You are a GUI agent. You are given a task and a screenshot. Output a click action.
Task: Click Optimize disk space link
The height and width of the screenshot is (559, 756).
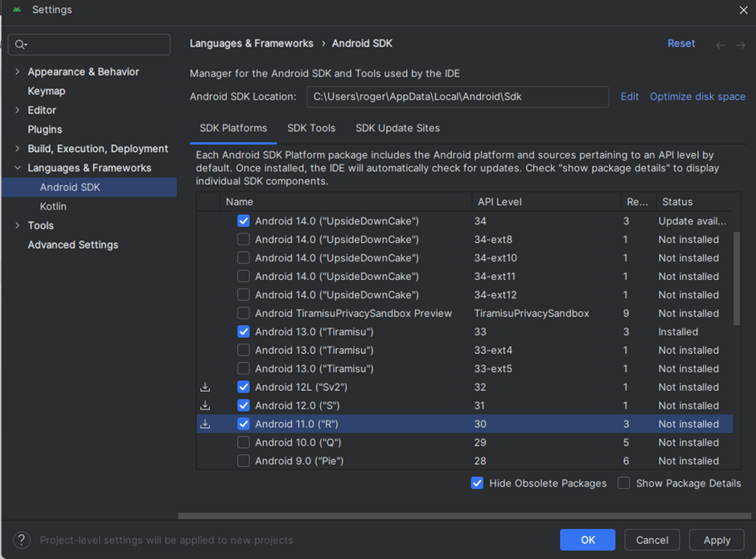pyautogui.click(x=697, y=97)
